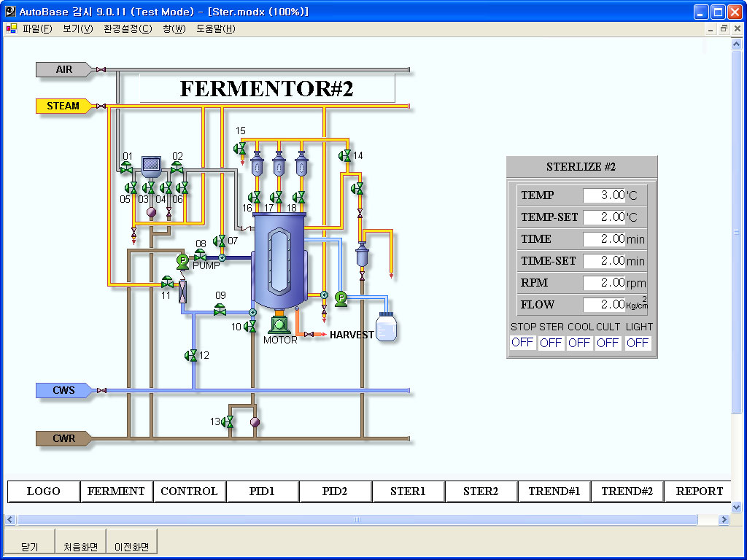Screen dimensions: 747x560
Task: Open the PID1 screen
Action: [x=262, y=491]
